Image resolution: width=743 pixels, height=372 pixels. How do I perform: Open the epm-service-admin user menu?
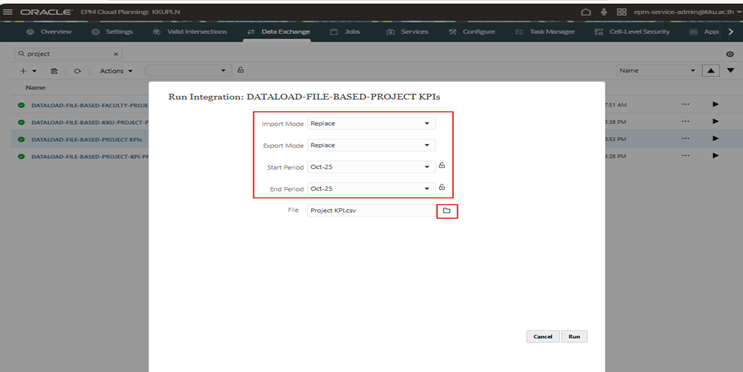[688, 12]
